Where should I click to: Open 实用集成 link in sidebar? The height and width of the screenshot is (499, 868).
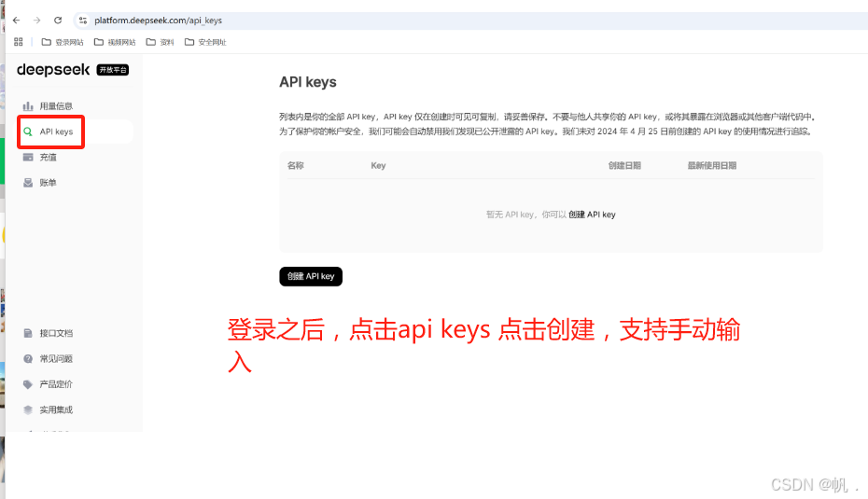click(x=56, y=409)
